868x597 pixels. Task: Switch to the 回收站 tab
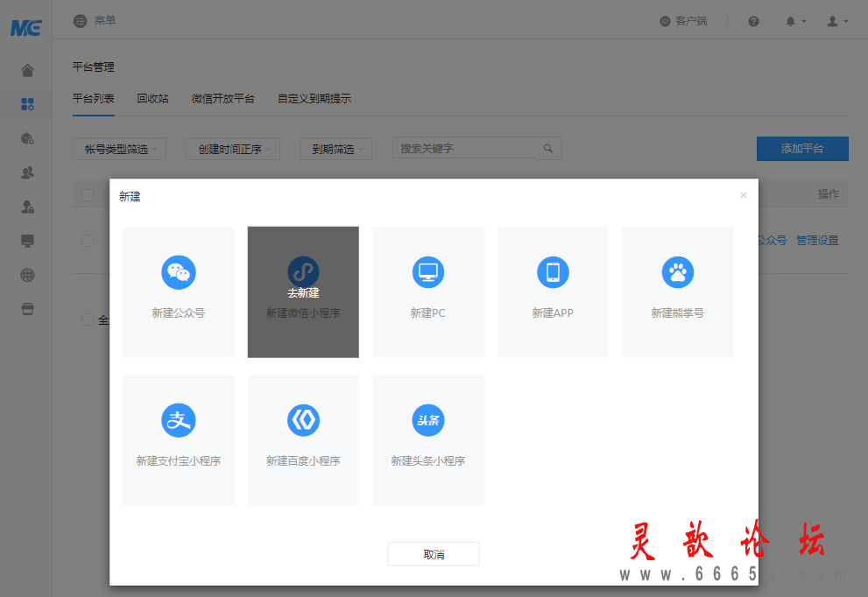coord(152,99)
